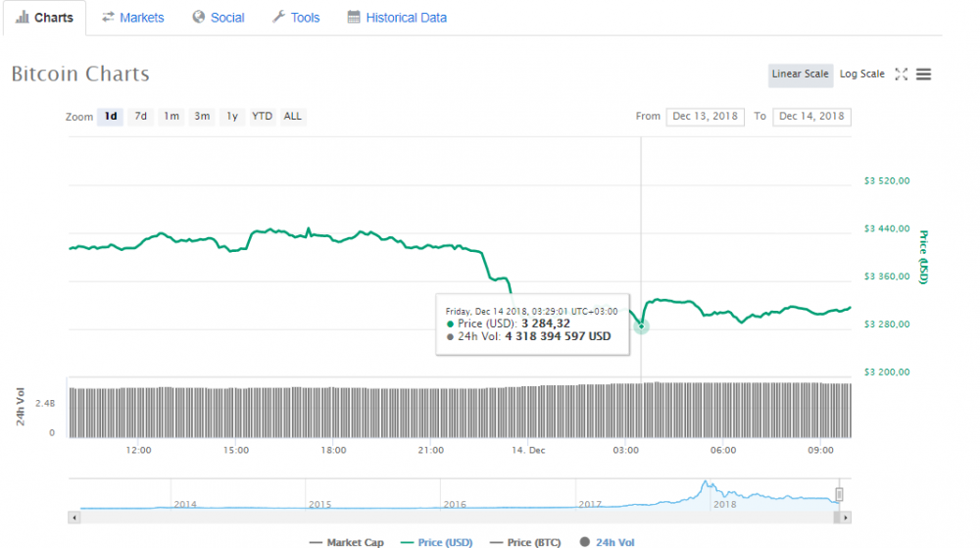Set zoom range to 1d
The width and height of the screenshot is (980, 548).
point(111,117)
